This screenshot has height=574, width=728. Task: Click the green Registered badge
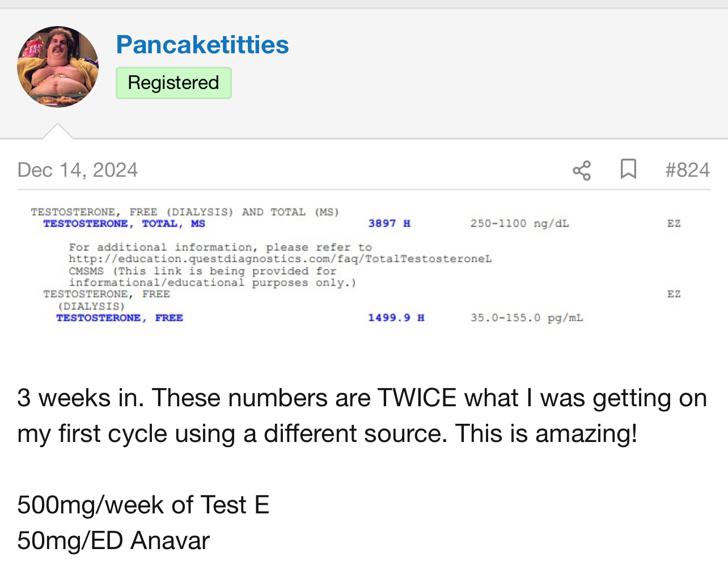173,83
